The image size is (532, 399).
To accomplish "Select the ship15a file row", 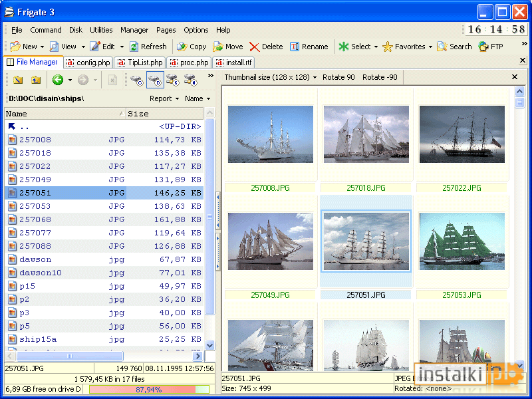I will (104, 339).
